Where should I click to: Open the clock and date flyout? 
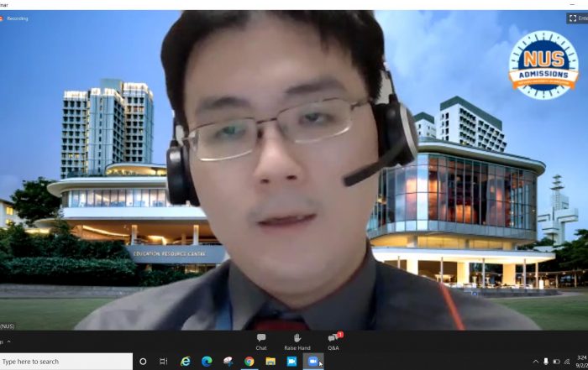pyautogui.click(x=581, y=362)
